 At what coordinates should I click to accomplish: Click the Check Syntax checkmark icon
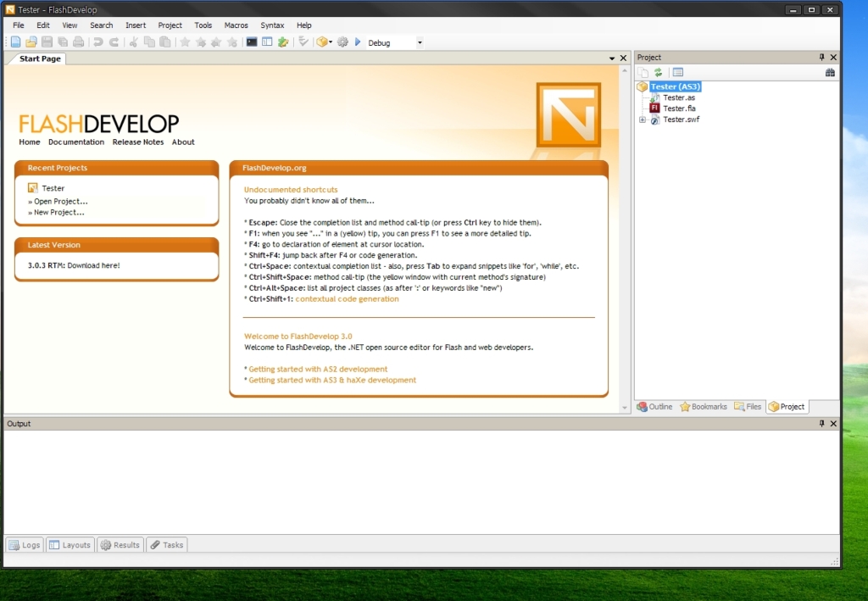(303, 42)
